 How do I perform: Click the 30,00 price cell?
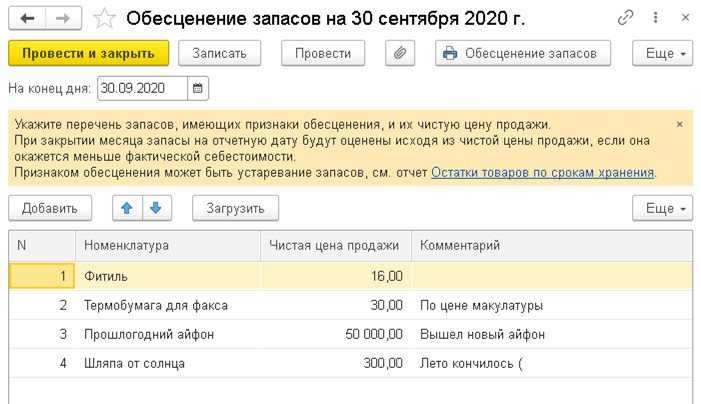tap(336, 305)
